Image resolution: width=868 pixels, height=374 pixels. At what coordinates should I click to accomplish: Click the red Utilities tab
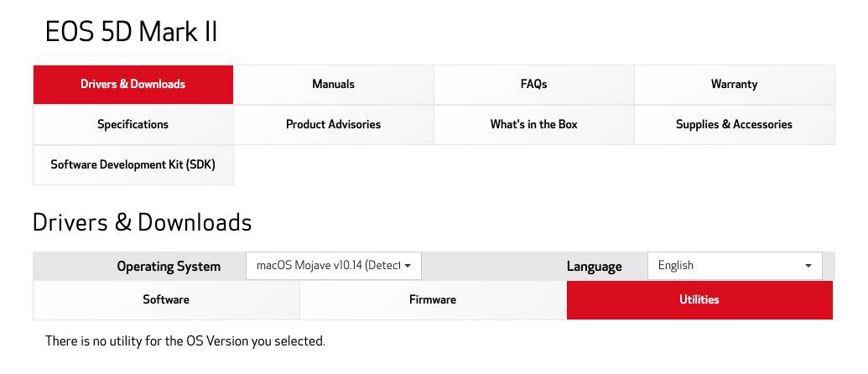click(699, 299)
